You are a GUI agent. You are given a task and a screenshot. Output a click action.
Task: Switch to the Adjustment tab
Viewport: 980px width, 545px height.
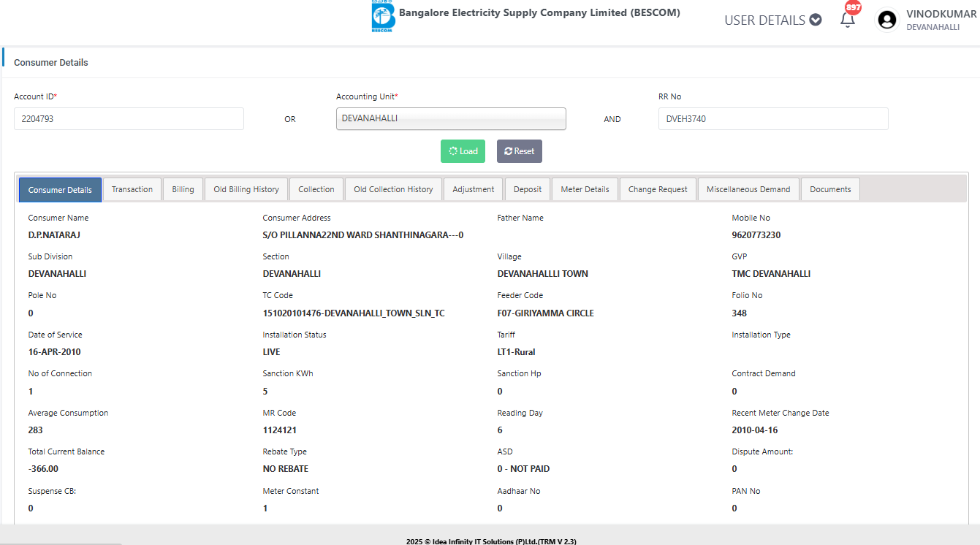click(x=473, y=189)
